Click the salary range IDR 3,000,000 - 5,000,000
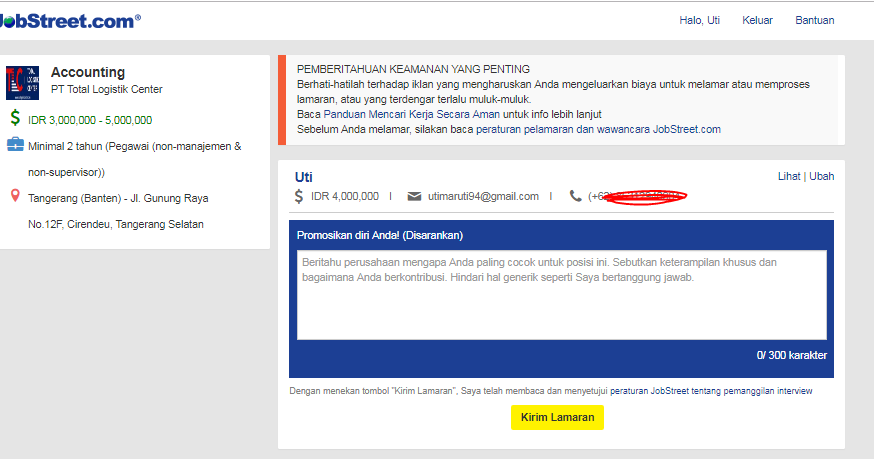The image size is (874, 459). click(90, 120)
